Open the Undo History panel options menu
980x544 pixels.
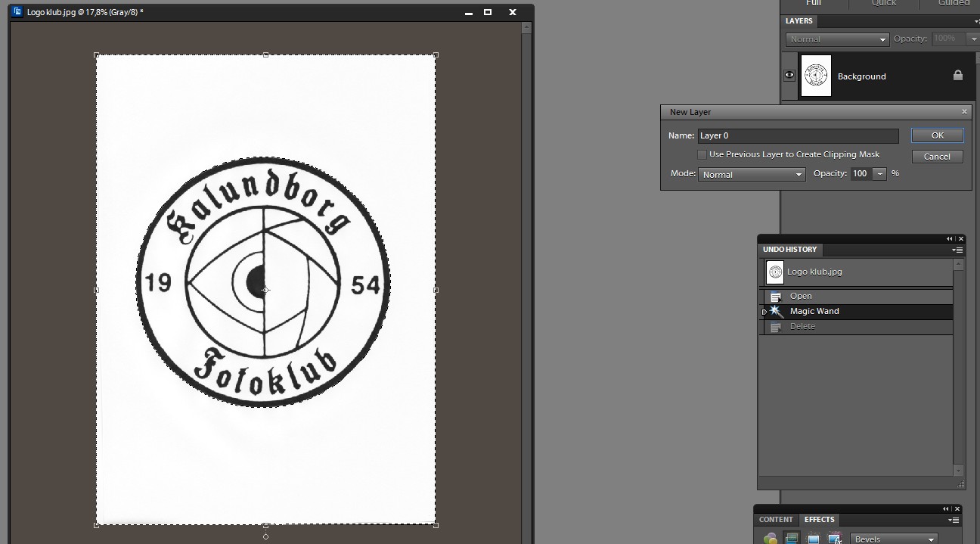959,250
